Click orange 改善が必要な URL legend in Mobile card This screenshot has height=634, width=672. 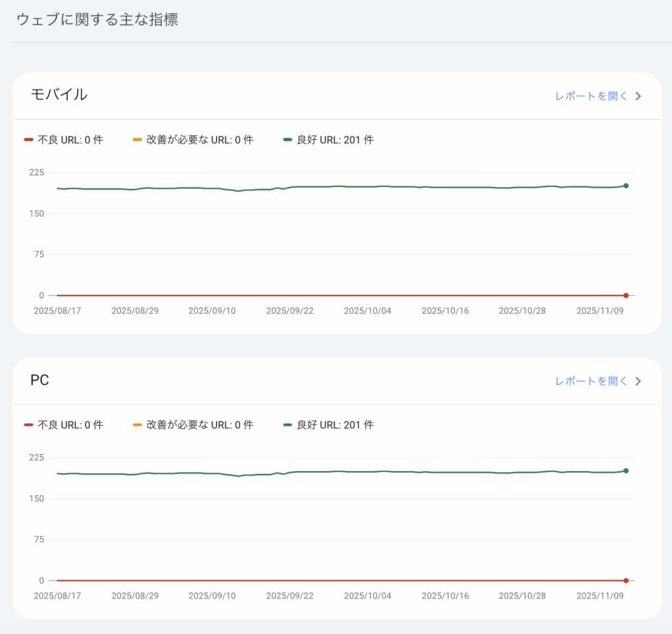pyautogui.click(x=192, y=140)
